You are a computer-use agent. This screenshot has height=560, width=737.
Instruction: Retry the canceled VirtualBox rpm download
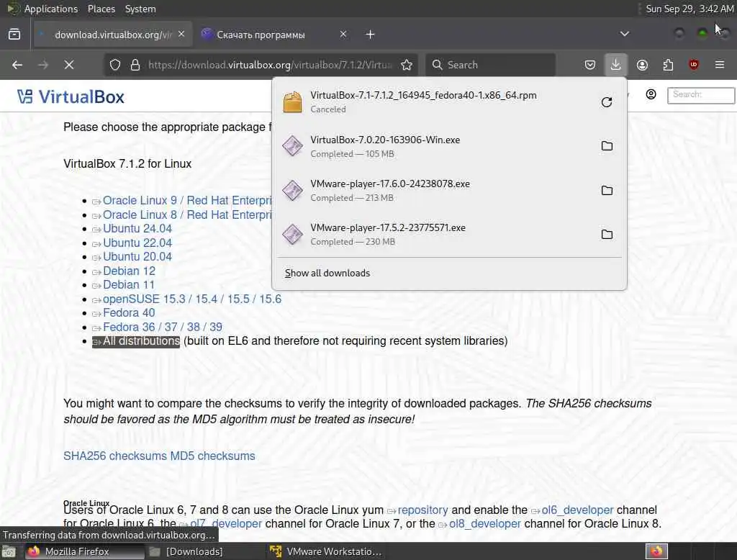point(606,102)
